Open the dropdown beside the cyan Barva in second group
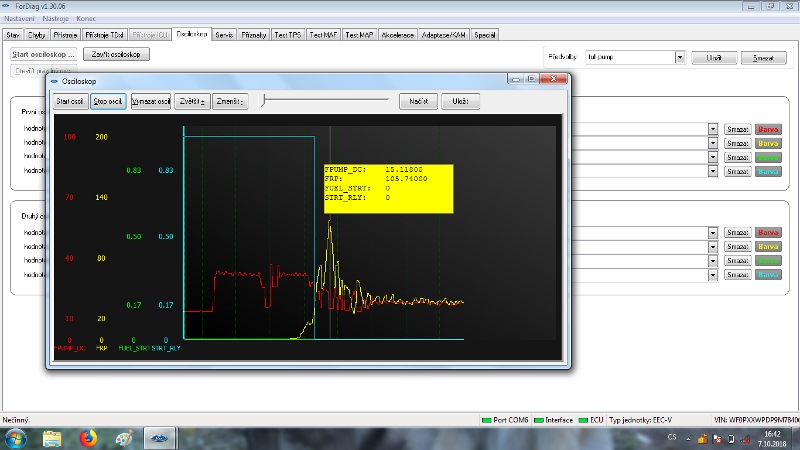Image resolution: width=800 pixels, height=450 pixels. point(713,274)
